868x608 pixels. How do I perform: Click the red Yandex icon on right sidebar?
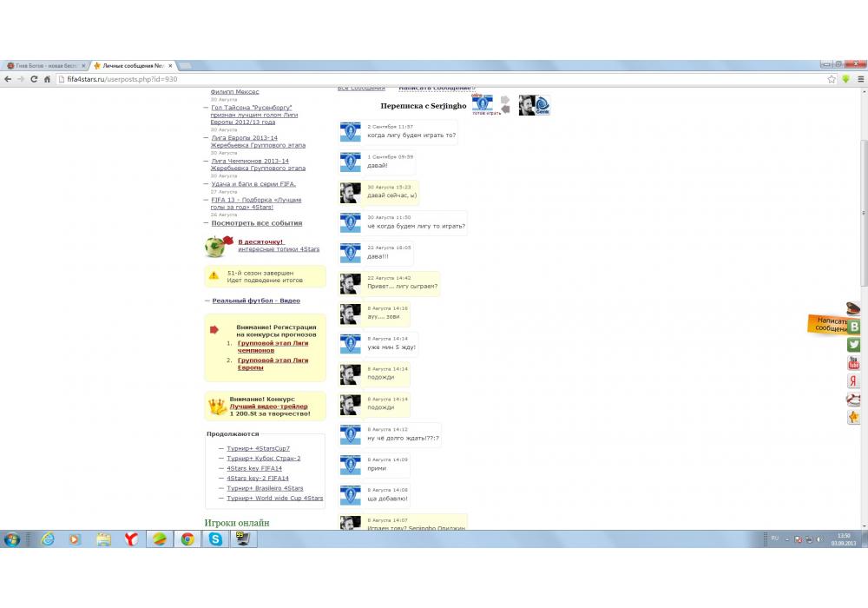coord(854,381)
